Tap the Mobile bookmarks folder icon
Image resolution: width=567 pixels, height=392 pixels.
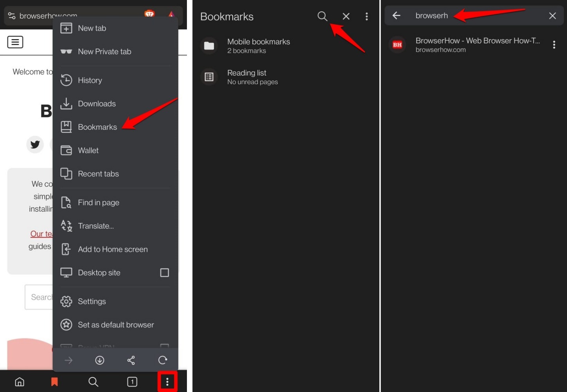[x=209, y=46]
